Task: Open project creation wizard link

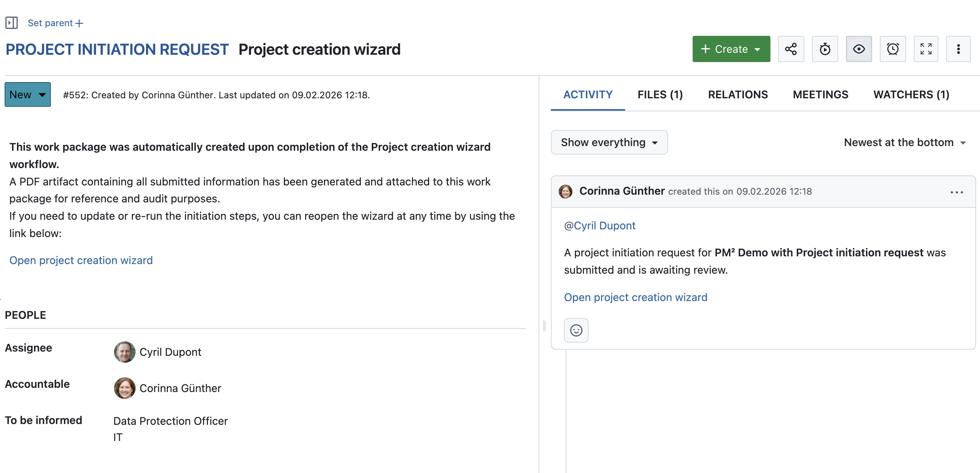Action: pos(81,260)
